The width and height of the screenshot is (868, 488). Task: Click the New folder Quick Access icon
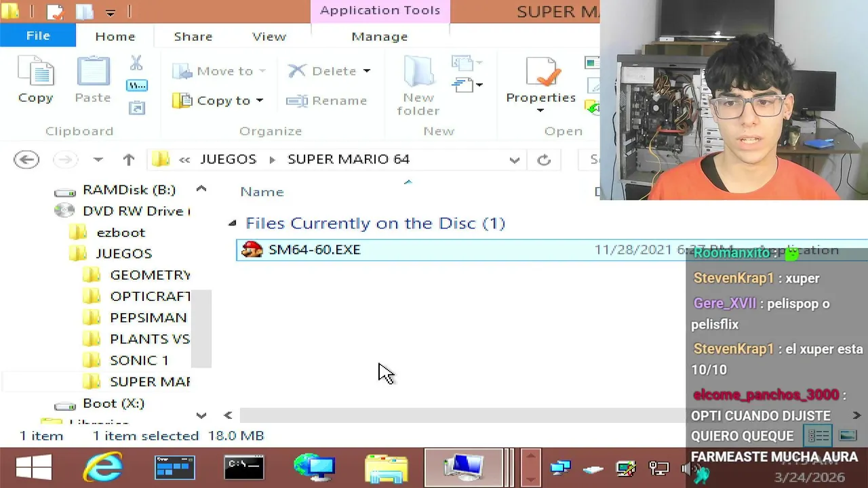tap(84, 12)
